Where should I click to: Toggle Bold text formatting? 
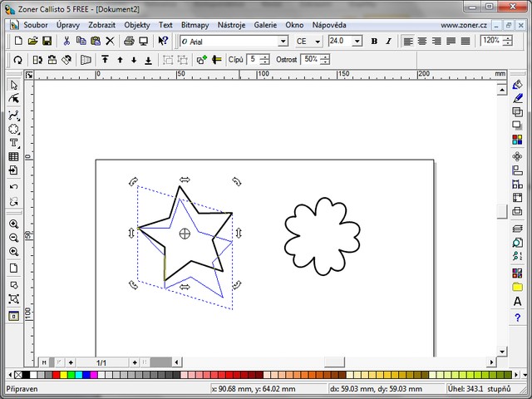point(374,41)
